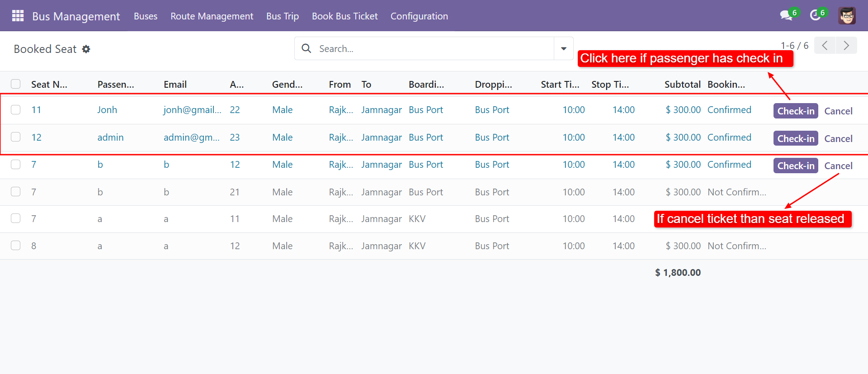
Task: Focus the Search input field
Action: pos(434,48)
